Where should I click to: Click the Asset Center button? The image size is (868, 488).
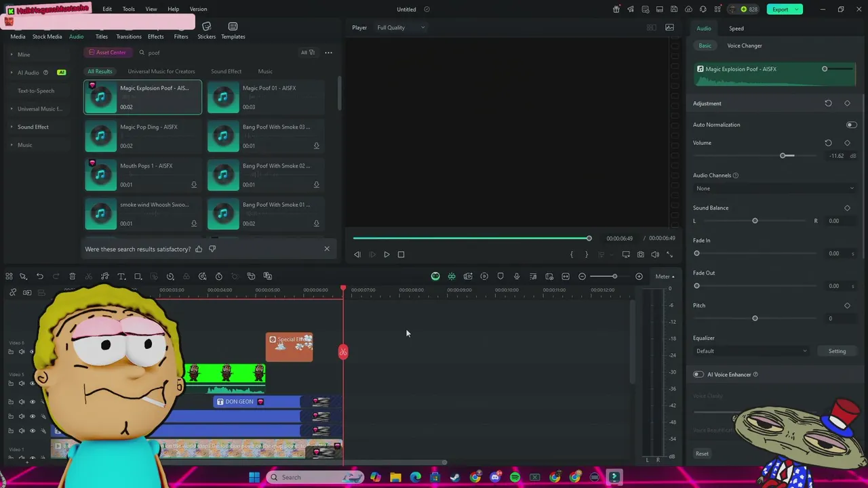pos(107,52)
